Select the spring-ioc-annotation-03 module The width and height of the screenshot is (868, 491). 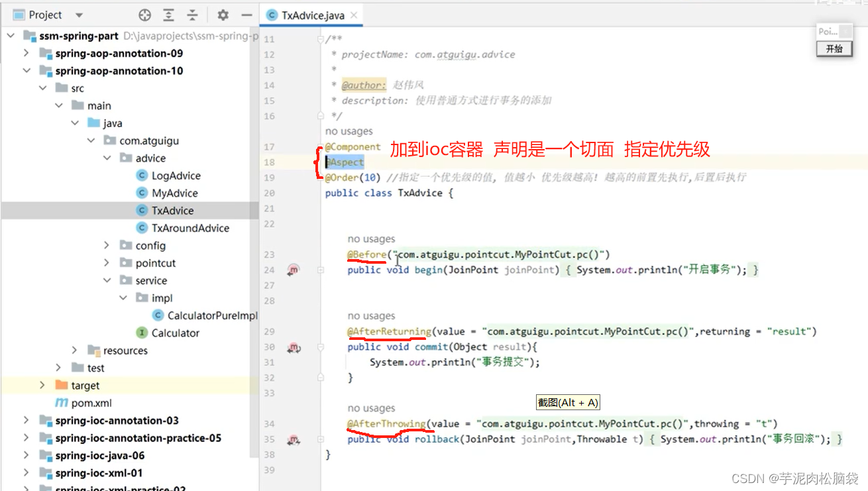(117, 420)
